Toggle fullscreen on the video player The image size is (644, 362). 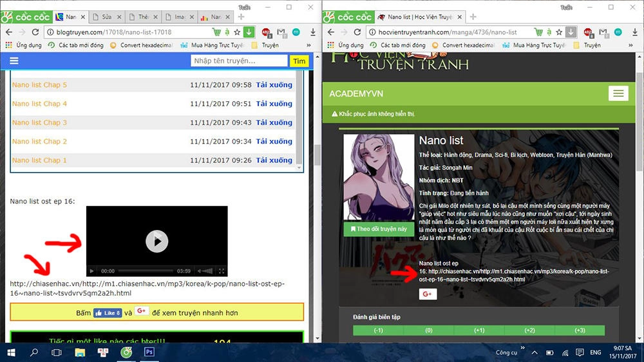[222, 271]
